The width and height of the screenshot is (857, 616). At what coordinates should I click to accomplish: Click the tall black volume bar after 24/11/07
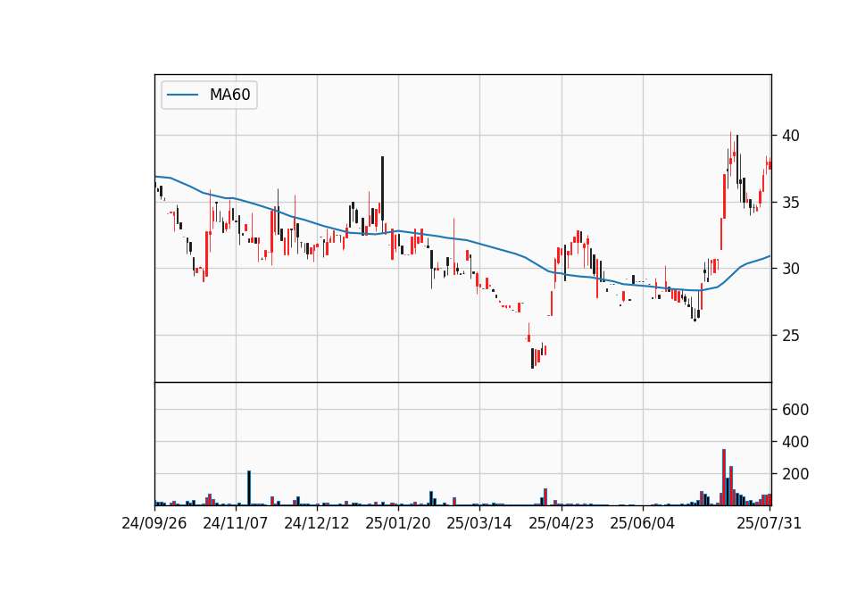coord(249,488)
